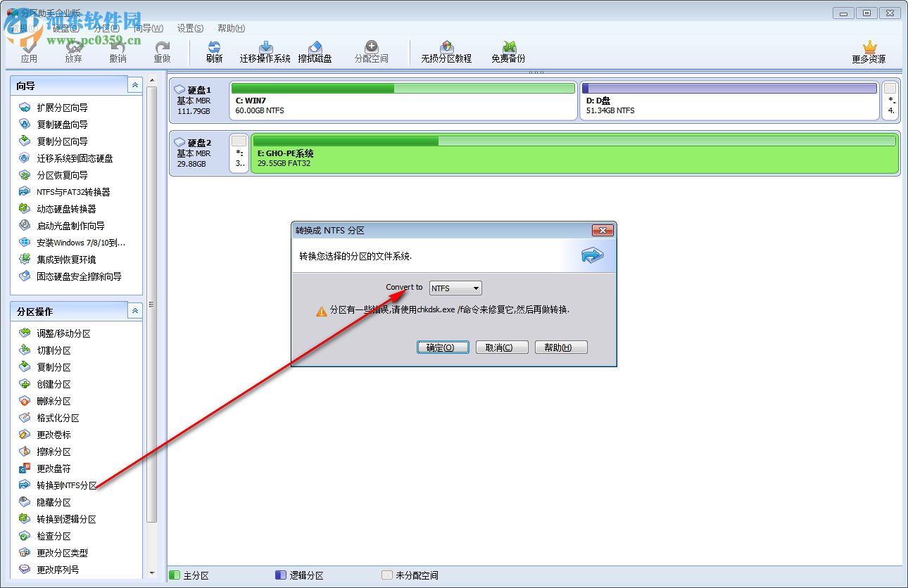This screenshot has height=588, width=908.
Task: Click the 应用 (Apply) toolbar icon
Action: click(30, 49)
